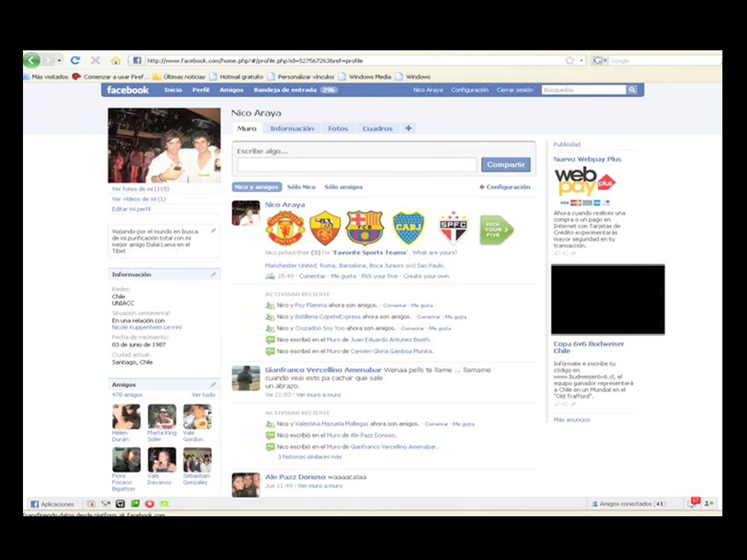
Task: Go back with the green browser arrow
Action: [32, 60]
